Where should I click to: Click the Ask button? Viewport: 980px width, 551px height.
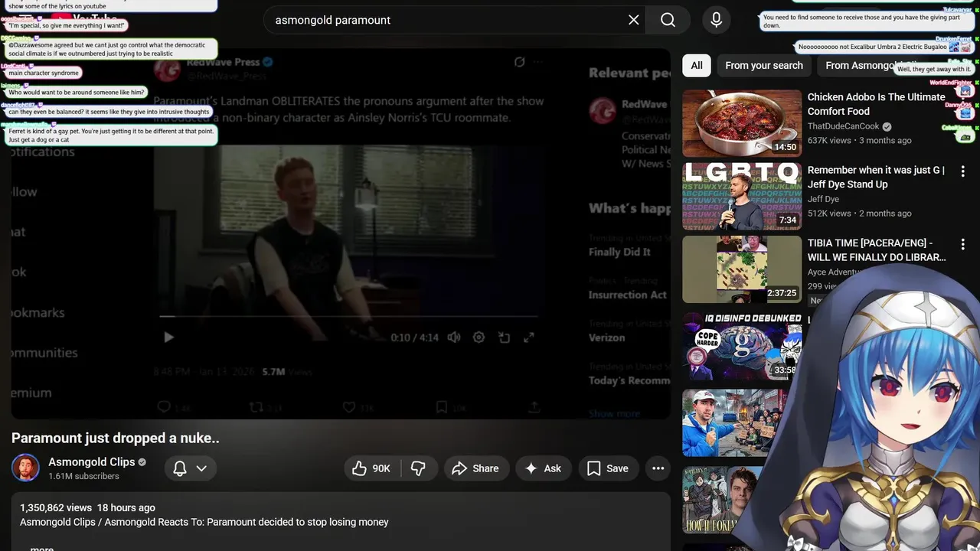[x=543, y=468]
